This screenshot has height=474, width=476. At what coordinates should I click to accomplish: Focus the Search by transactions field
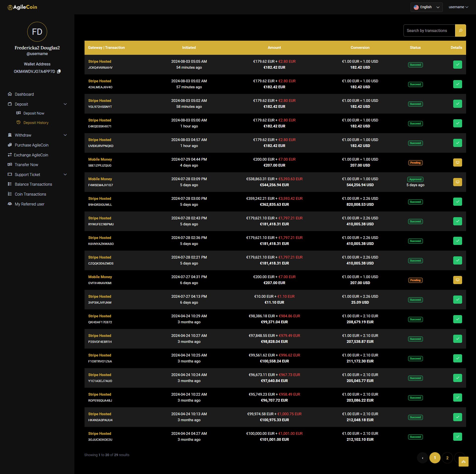(429, 30)
